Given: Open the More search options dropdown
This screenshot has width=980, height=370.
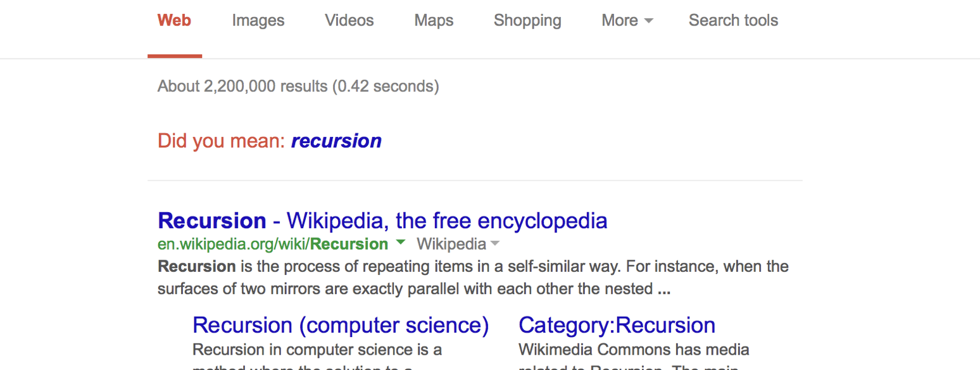Looking at the screenshot, I should coord(625,20).
